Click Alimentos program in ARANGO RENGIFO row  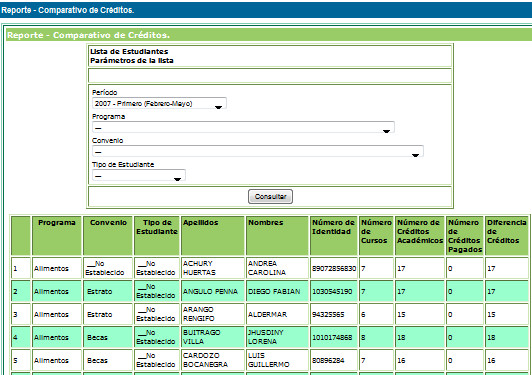pos(51,315)
